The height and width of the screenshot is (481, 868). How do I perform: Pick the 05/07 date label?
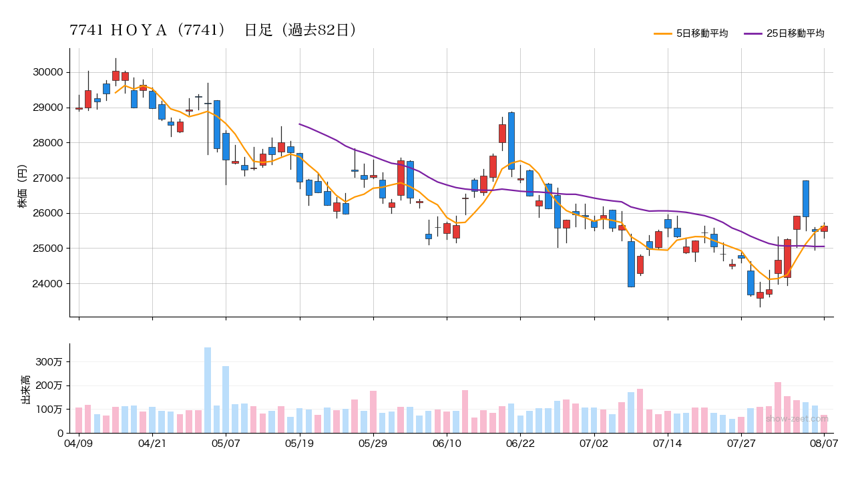[226, 443]
